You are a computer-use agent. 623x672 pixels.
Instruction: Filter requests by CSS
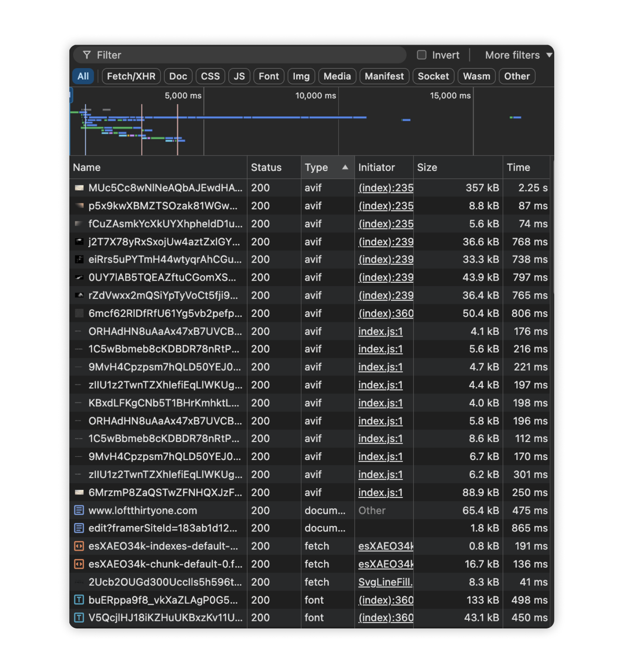point(210,76)
